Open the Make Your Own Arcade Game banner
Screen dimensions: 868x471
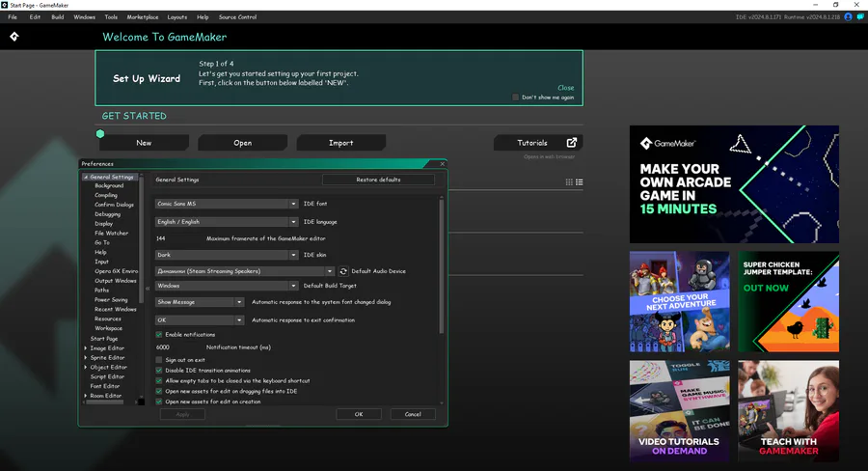tap(734, 184)
